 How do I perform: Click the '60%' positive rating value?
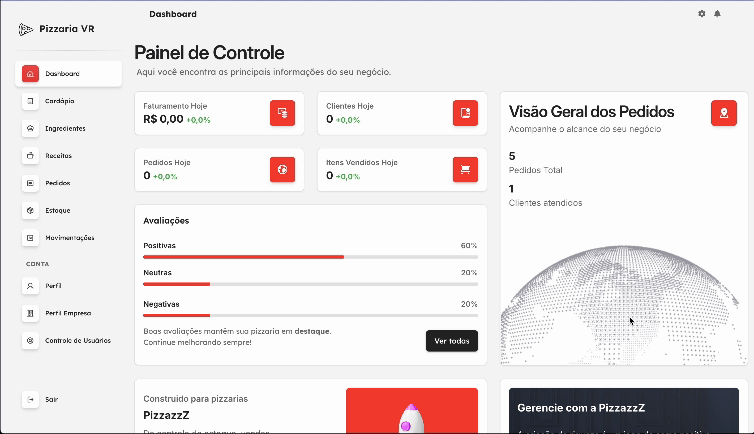pyautogui.click(x=469, y=246)
